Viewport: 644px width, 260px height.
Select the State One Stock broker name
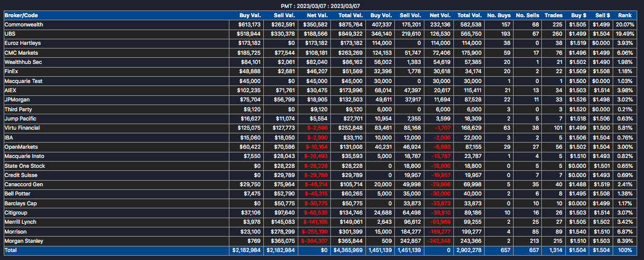click(25, 166)
